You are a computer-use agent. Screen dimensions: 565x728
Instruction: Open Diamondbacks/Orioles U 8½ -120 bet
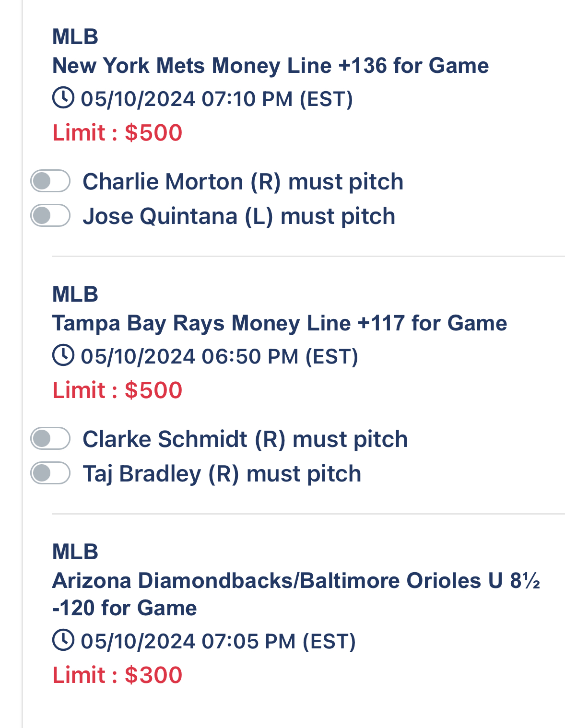tap(296, 594)
